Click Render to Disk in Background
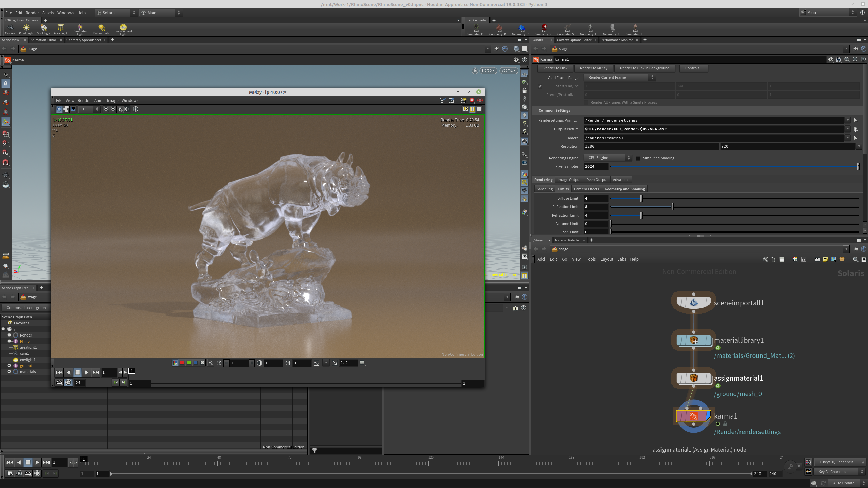 pyautogui.click(x=645, y=68)
